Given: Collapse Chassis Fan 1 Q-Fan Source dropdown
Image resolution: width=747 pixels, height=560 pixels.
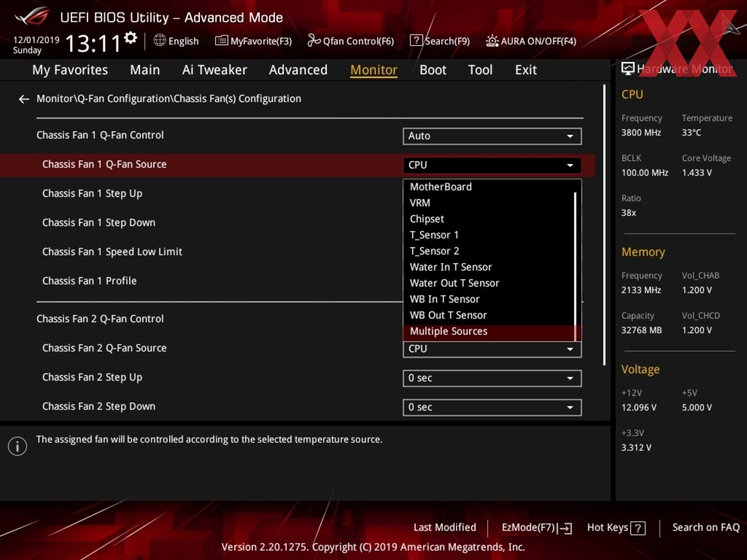Looking at the screenshot, I should pos(492,165).
